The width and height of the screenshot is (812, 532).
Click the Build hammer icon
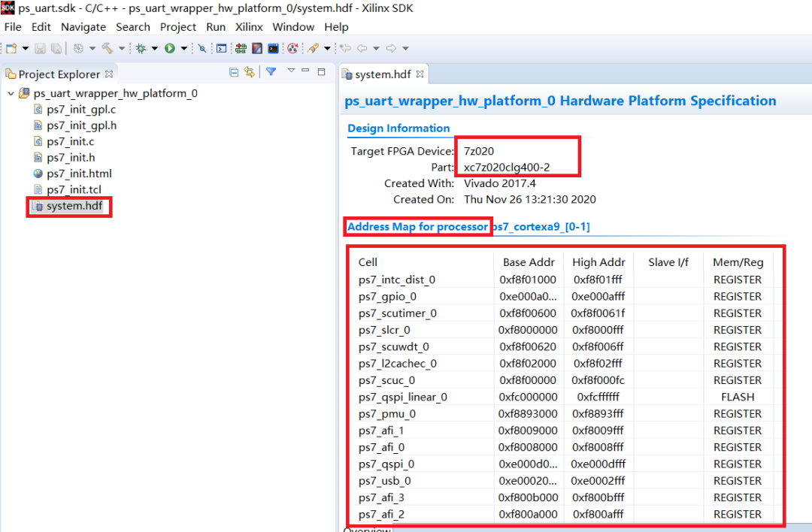click(107, 48)
